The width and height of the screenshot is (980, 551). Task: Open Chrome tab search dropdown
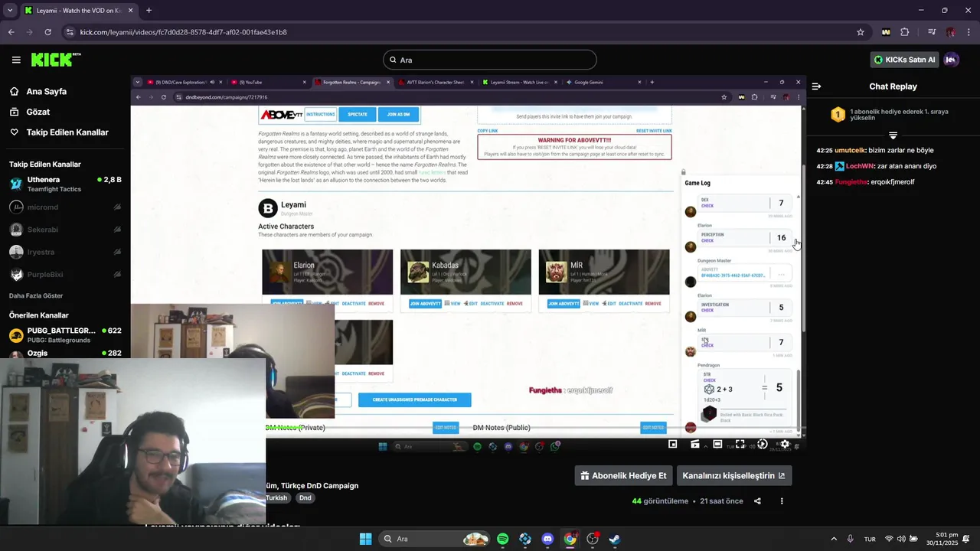click(10, 11)
